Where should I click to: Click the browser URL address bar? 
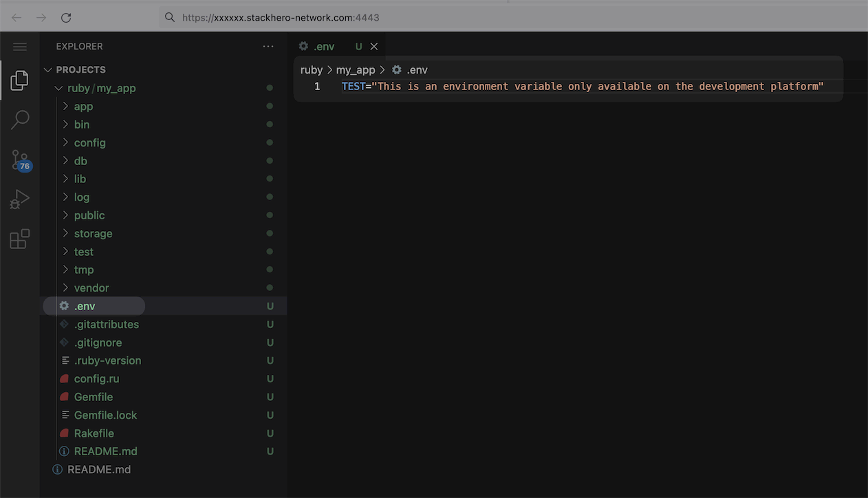point(413,18)
